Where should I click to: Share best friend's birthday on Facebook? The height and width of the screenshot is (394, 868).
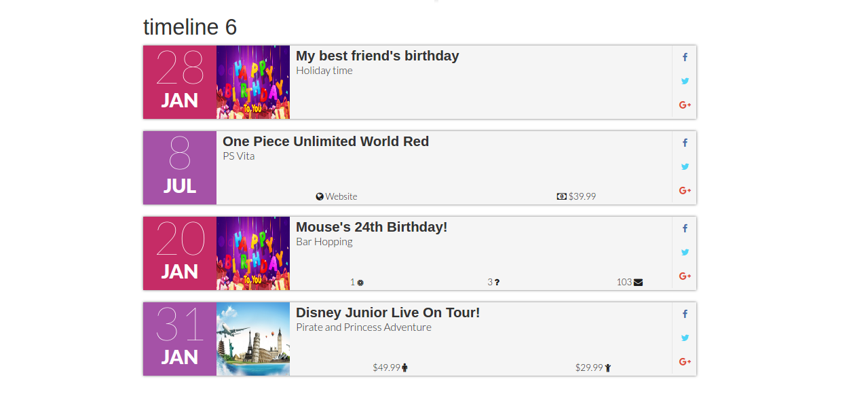[x=685, y=57]
